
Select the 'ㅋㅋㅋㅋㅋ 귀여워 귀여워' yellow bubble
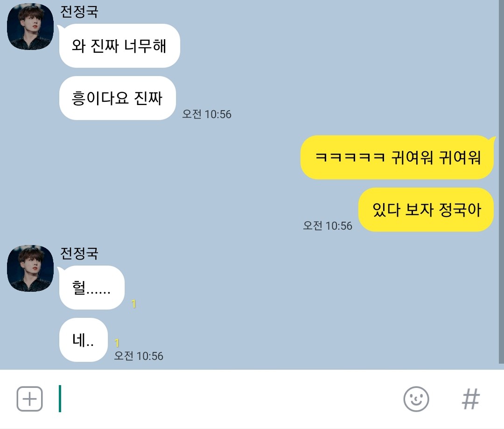click(397, 157)
